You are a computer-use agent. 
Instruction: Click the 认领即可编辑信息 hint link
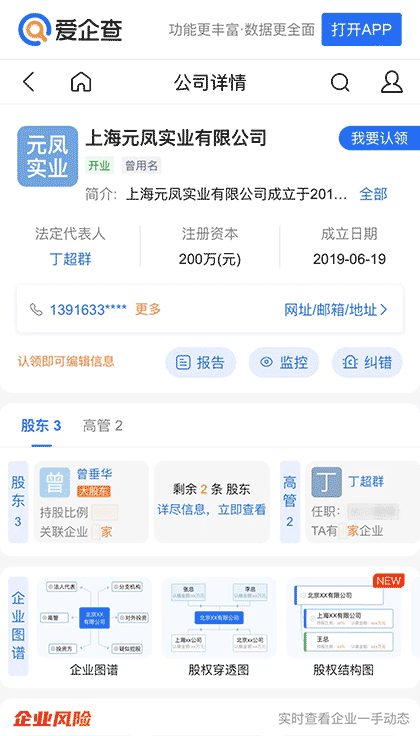click(66, 361)
